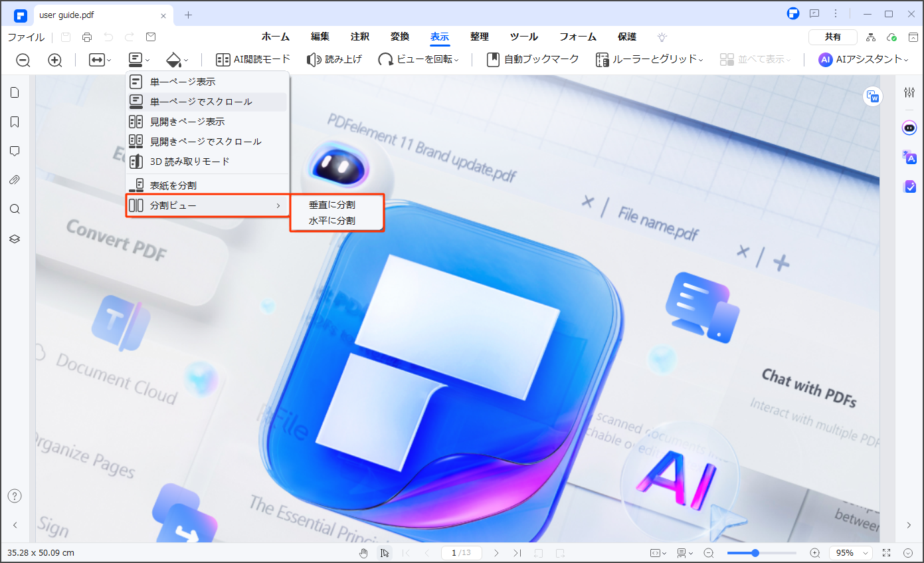This screenshot has width=924, height=563.
Task: Click the lightbulb tips icon
Action: coord(662,37)
